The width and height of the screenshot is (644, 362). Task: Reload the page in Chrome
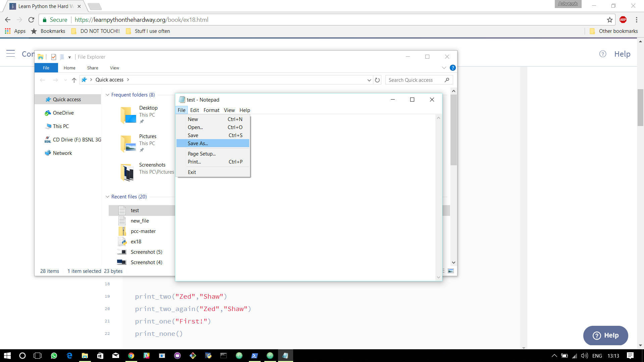point(31,20)
